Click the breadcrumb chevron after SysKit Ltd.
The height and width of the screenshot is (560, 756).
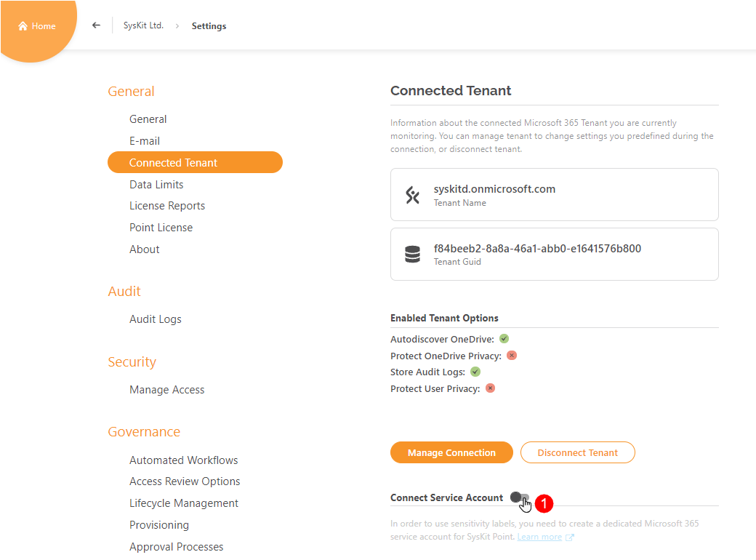[x=177, y=26]
